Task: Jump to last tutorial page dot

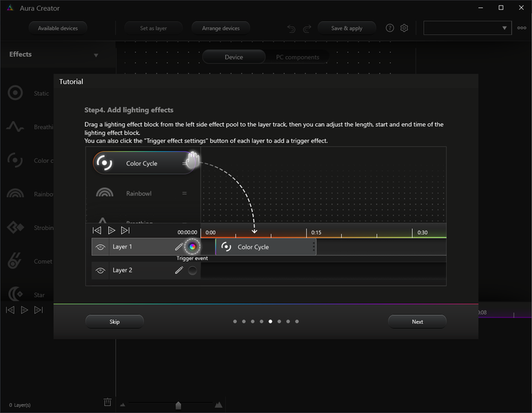Action: [297, 321]
